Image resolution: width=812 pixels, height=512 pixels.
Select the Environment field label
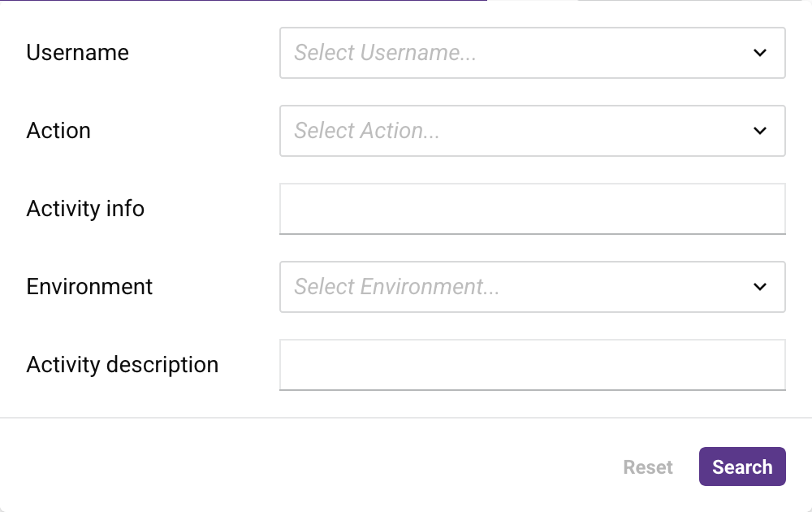coord(89,287)
